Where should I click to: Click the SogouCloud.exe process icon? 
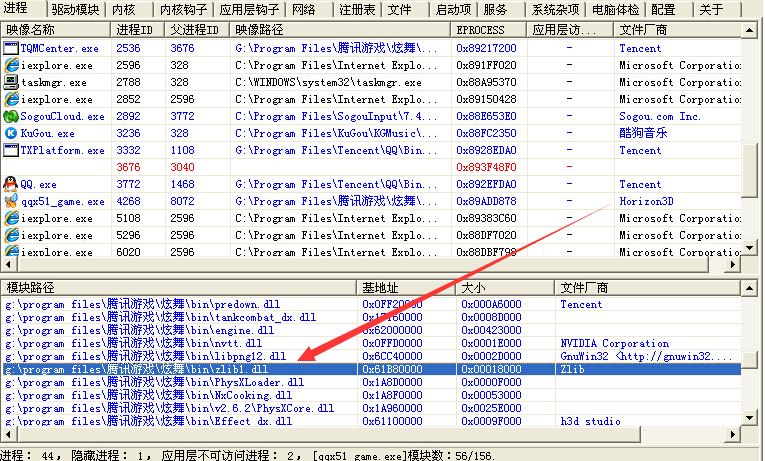(11, 116)
